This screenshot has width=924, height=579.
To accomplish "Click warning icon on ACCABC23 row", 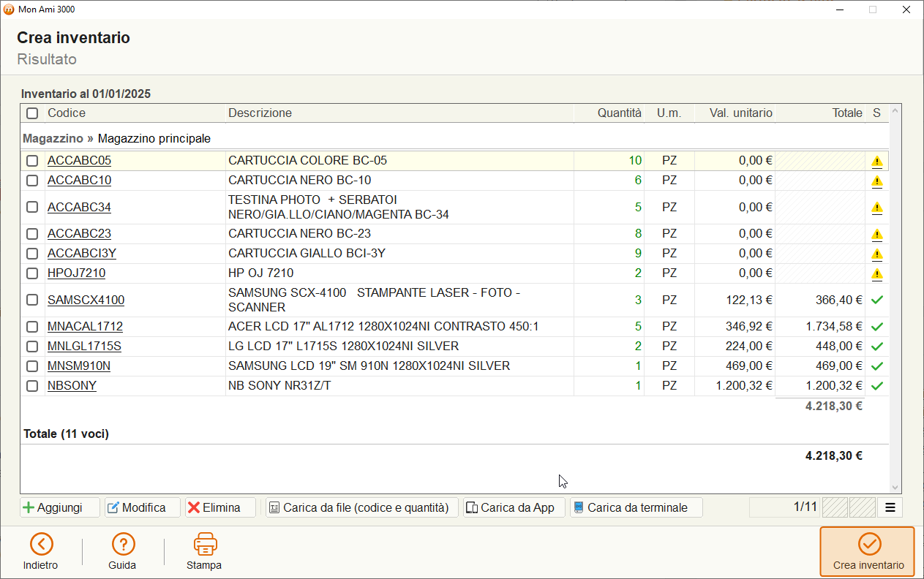I will pos(876,234).
